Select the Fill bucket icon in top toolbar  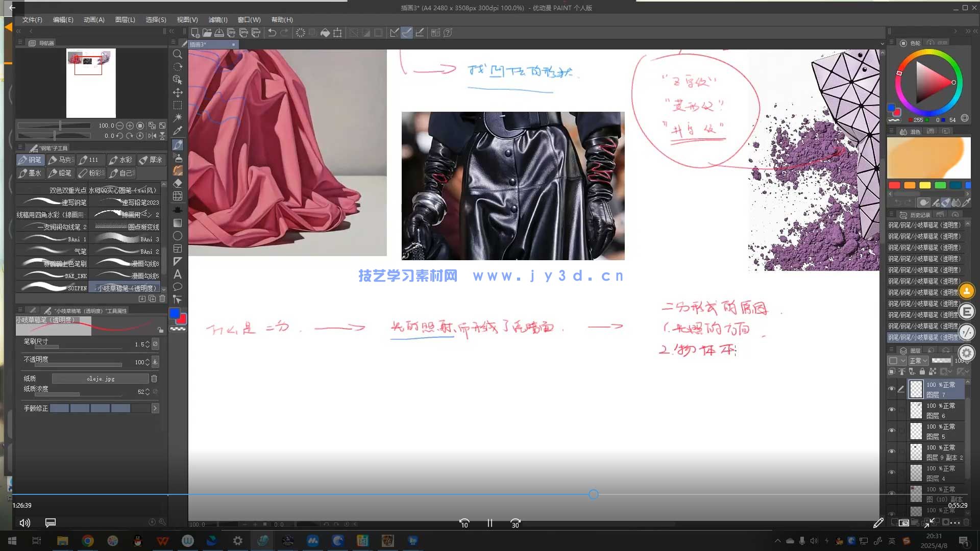point(324,32)
